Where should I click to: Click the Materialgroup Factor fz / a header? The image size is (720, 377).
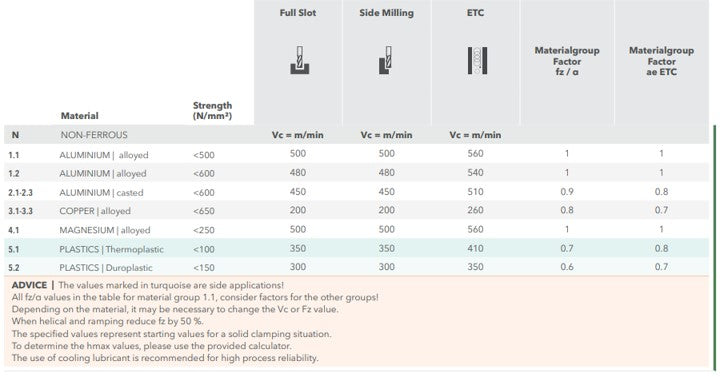(x=567, y=61)
